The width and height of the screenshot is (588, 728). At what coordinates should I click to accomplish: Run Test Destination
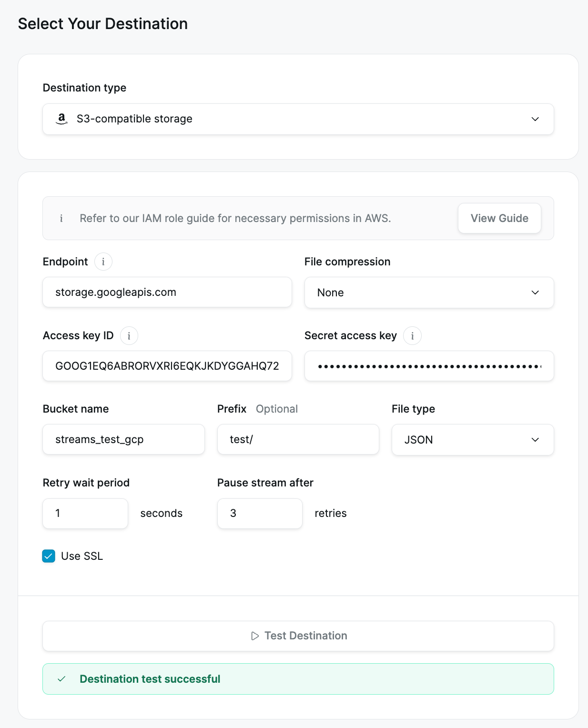point(298,636)
